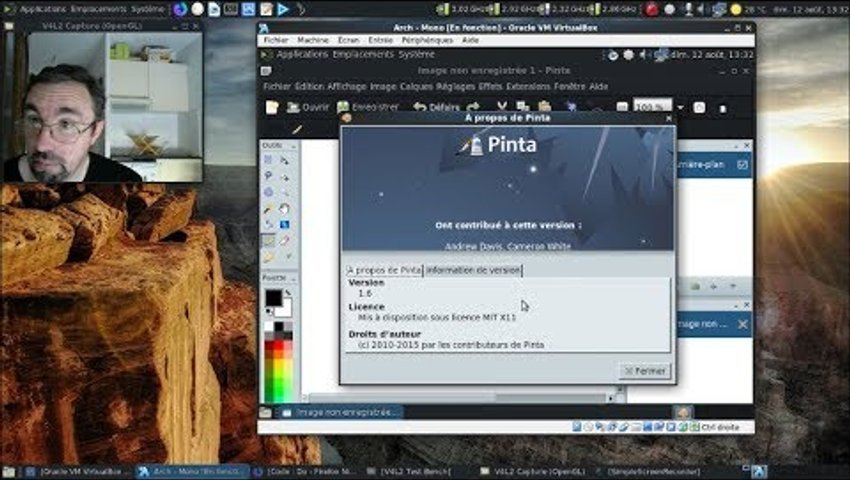Click the zoom out icon left of 100%

(x=622, y=107)
